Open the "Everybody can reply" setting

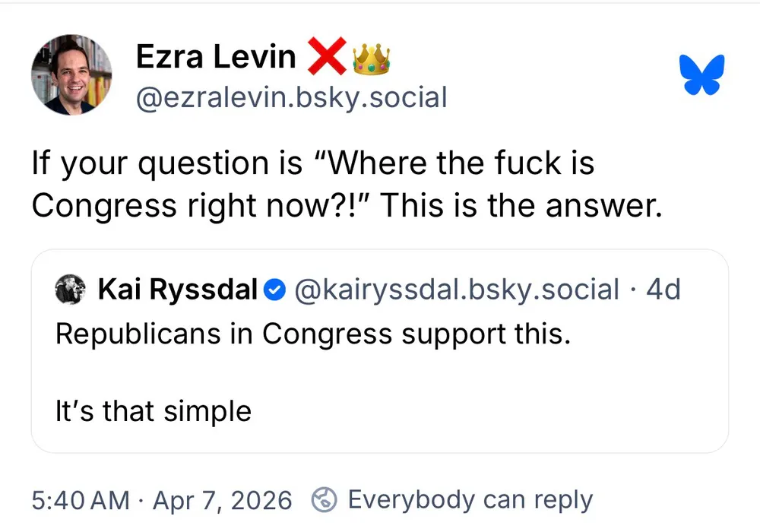tap(469, 500)
